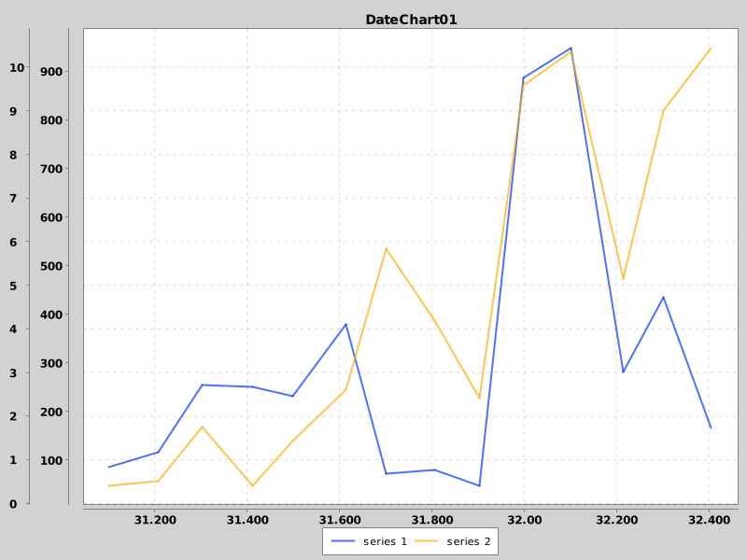This screenshot has width=747, height=560.
Task: Click the orange series 2 legend line
Action: [427, 541]
